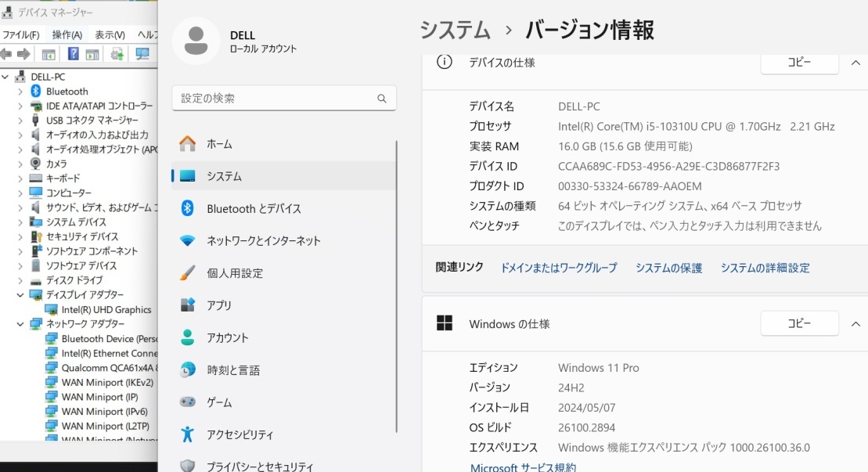Click the Forward arrow in Device Manager toolbar
This screenshot has height=472, width=868.
point(23,54)
